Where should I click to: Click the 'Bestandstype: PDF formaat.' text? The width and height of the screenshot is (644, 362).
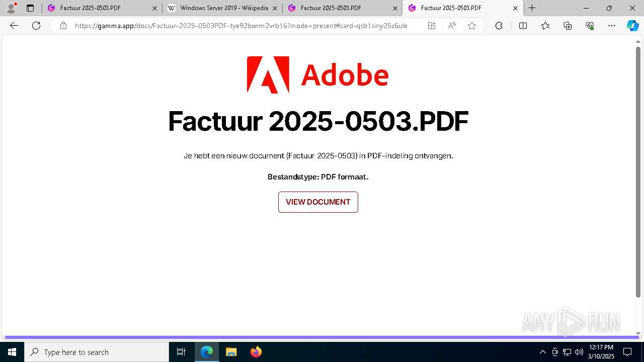[x=318, y=177]
